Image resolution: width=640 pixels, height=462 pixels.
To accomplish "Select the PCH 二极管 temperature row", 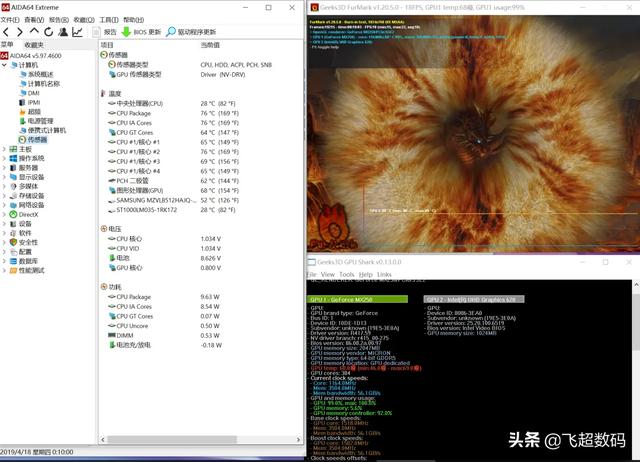I will point(173,181).
